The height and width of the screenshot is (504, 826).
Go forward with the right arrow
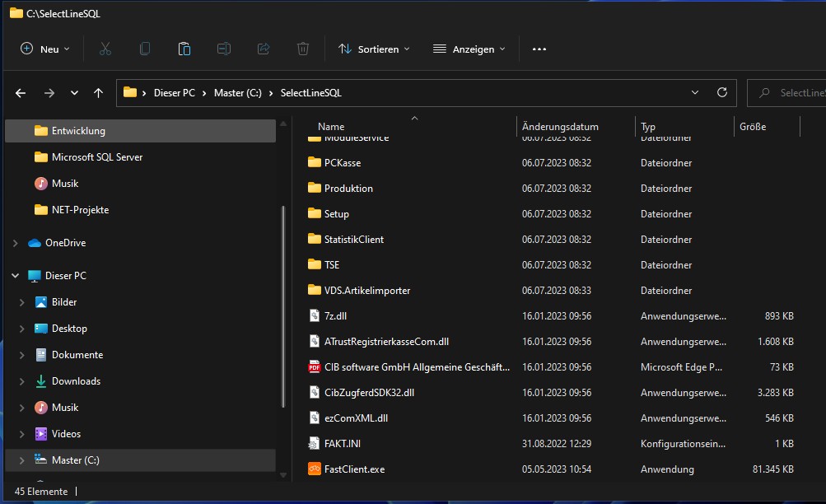(x=49, y=93)
